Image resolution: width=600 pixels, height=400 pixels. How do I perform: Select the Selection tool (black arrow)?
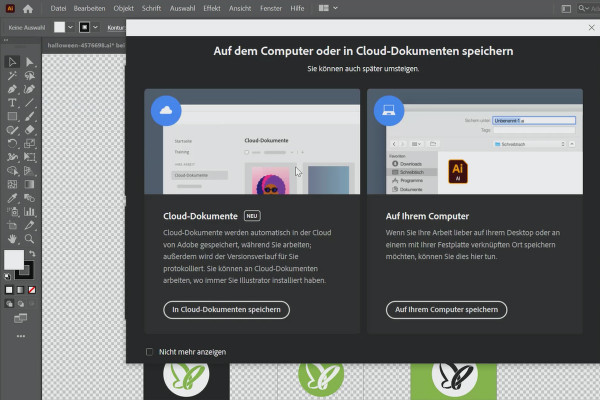tap(12, 62)
